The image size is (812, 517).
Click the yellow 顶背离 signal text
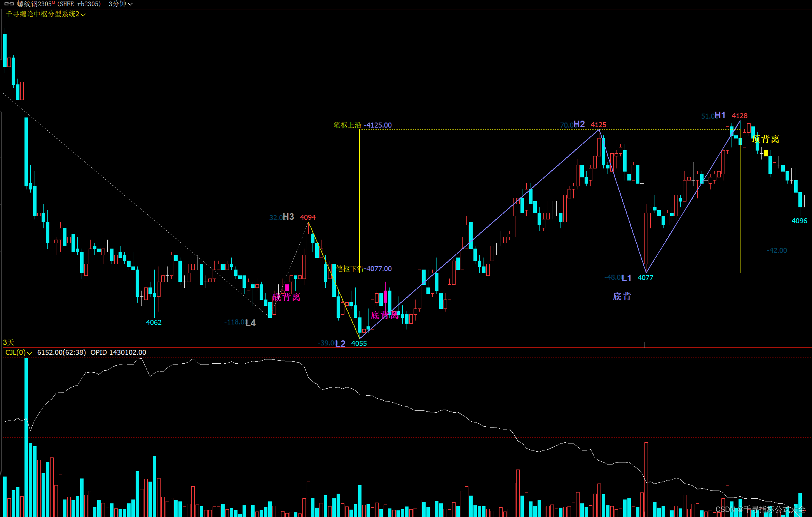pos(765,139)
